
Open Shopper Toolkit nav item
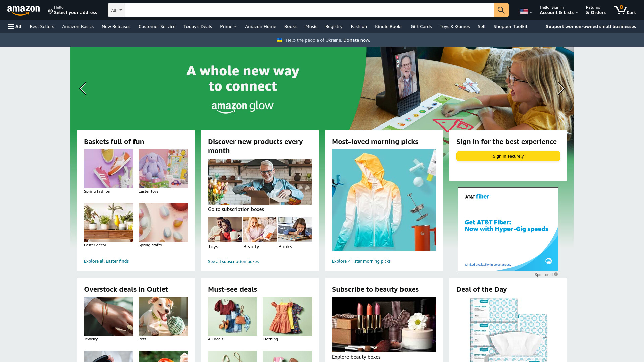click(511, 26)
